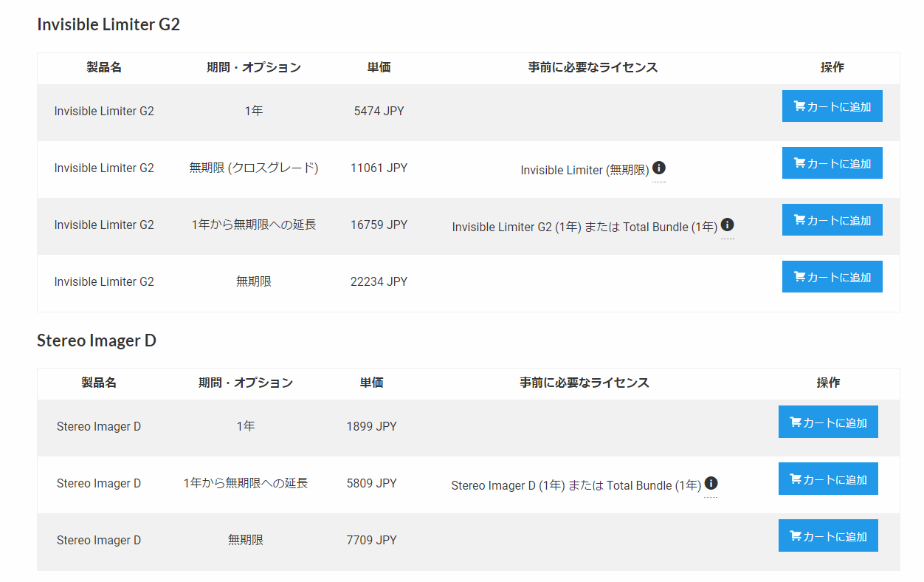924x582 pixels.
Task: Click the 期間・オプション header in Stereo Imager table
Action: [x=246, y=383]
